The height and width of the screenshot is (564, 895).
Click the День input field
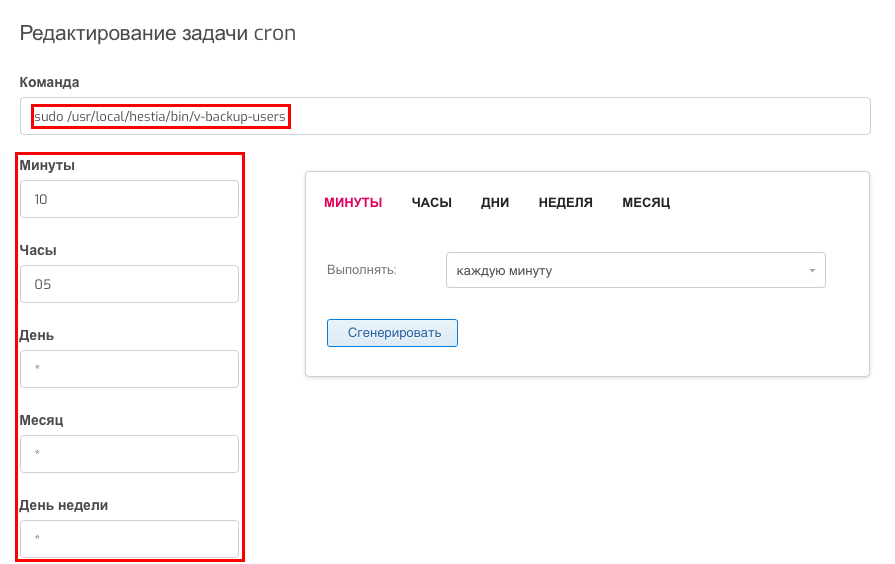(x=129, y=369)
